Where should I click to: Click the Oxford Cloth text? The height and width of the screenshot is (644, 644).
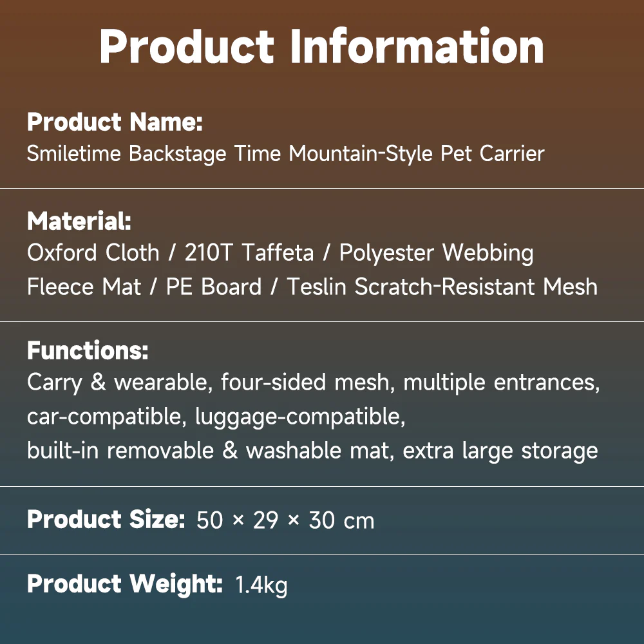tap(93, 252)
